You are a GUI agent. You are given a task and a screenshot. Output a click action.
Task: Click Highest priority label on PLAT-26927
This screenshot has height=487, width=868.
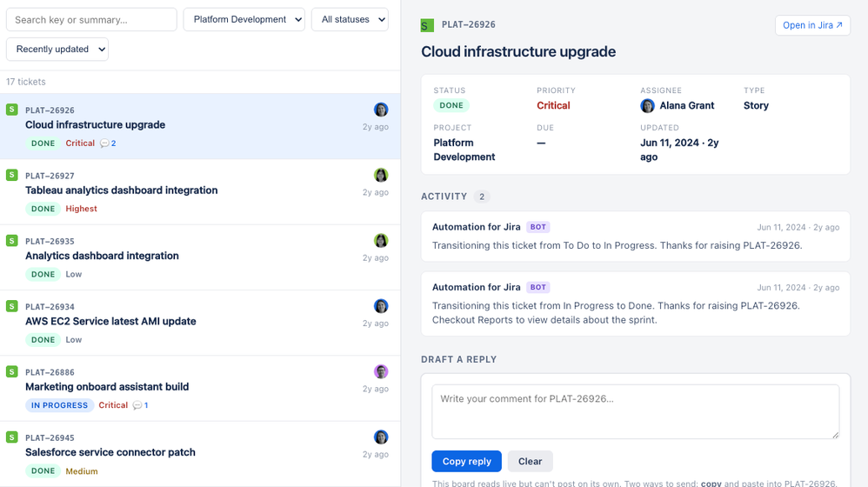82,209
